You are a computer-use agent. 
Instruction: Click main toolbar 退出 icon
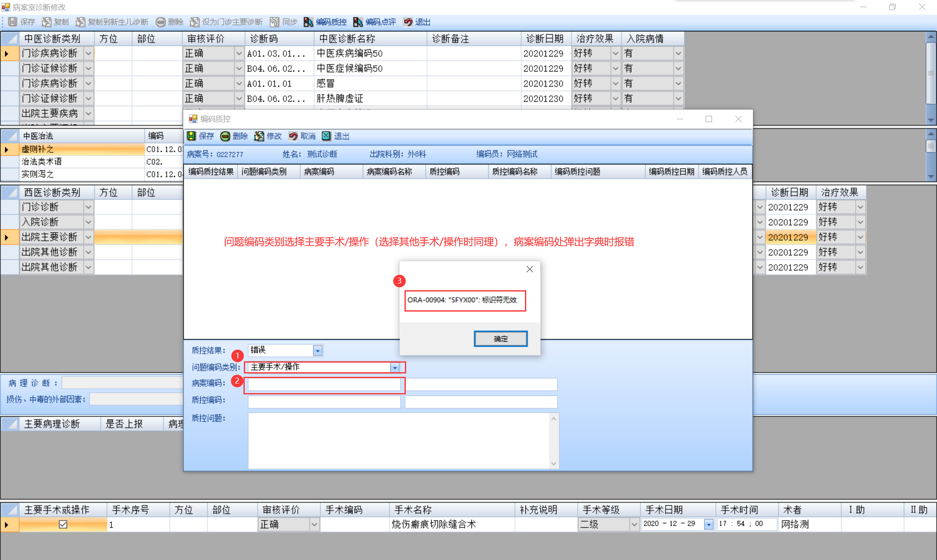[408, 22]
